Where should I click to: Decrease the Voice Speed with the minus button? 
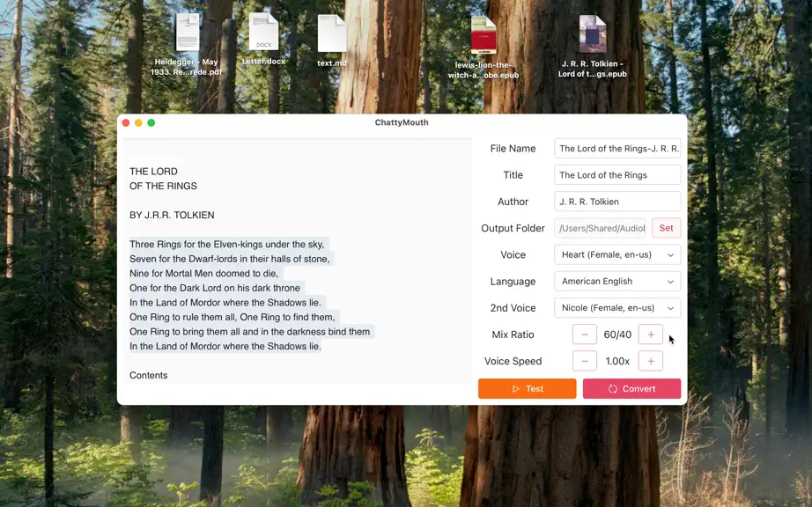click(x=585, y=361)
